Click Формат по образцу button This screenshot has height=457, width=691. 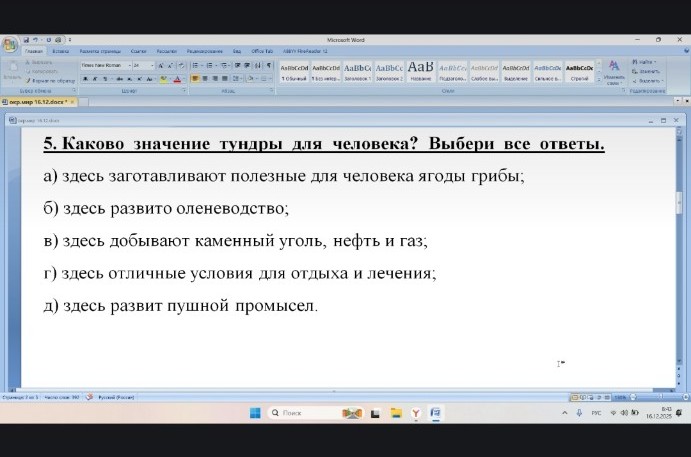pyautogui.click(x=50, y=81)
